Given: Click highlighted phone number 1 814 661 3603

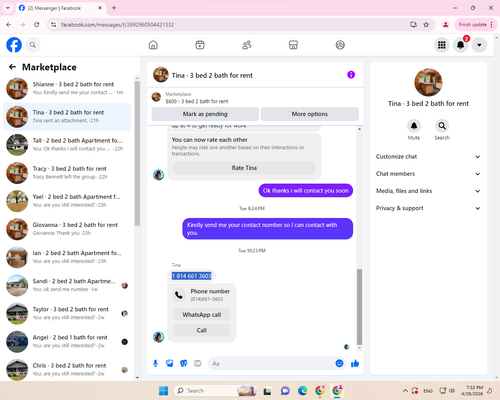Looking at the screenshot, I should 192,276.
